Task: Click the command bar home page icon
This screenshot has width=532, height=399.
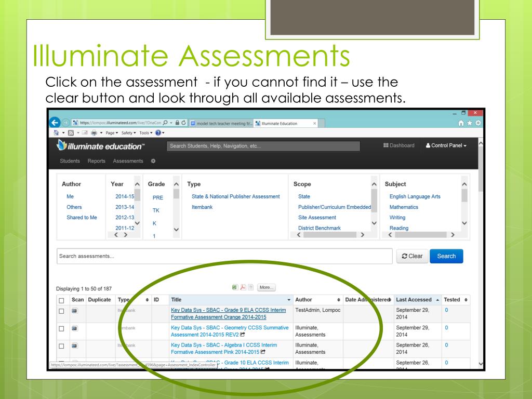Action: tap(56, 133)
